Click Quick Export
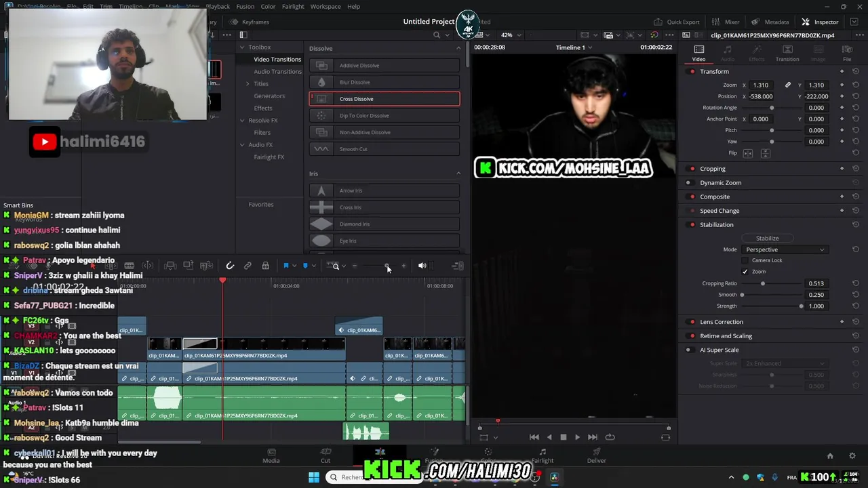The width and height of the screenshot is (868, 488). coord(677,22)
